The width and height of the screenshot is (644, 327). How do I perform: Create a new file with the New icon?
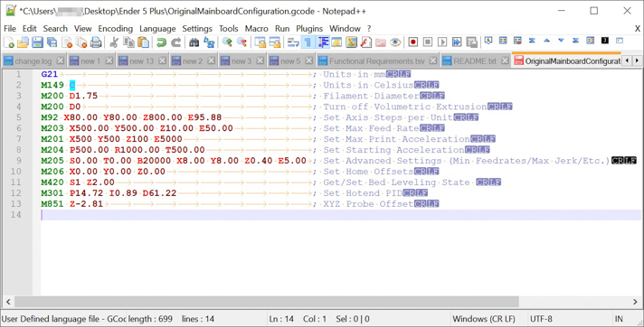(9, 42)
